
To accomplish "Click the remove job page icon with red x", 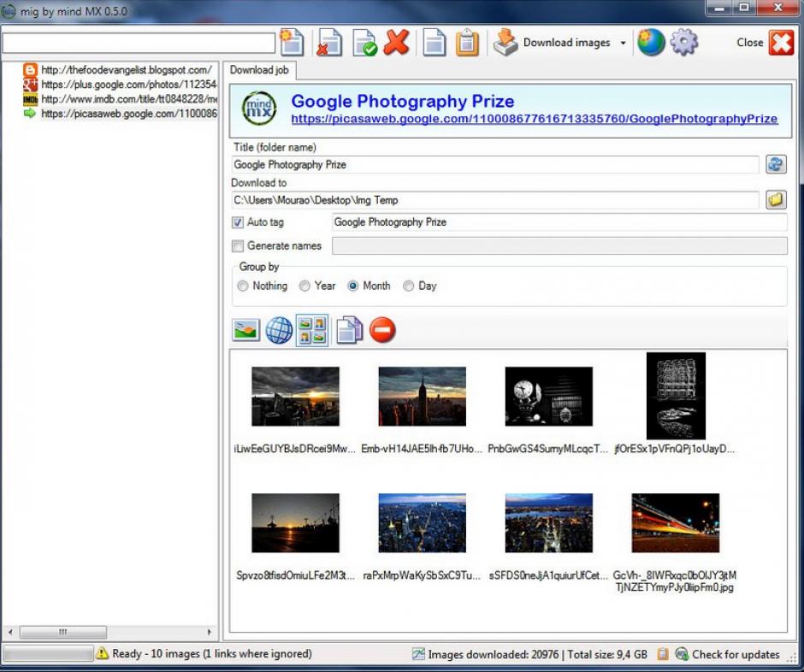I will (328, 43).
